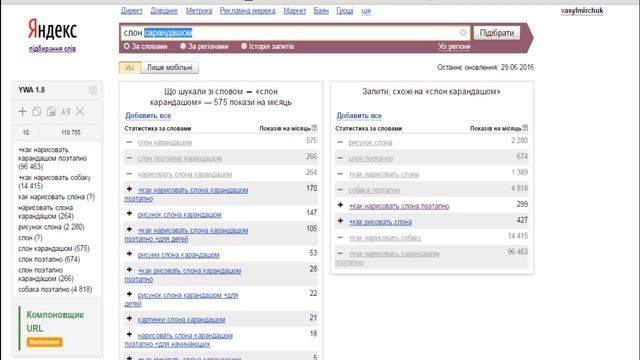Image resolution: width=640 pixels, height=360 pixels.
Task: Click the YWA total frequency '119 755'
Action: [x=71, y=133]
